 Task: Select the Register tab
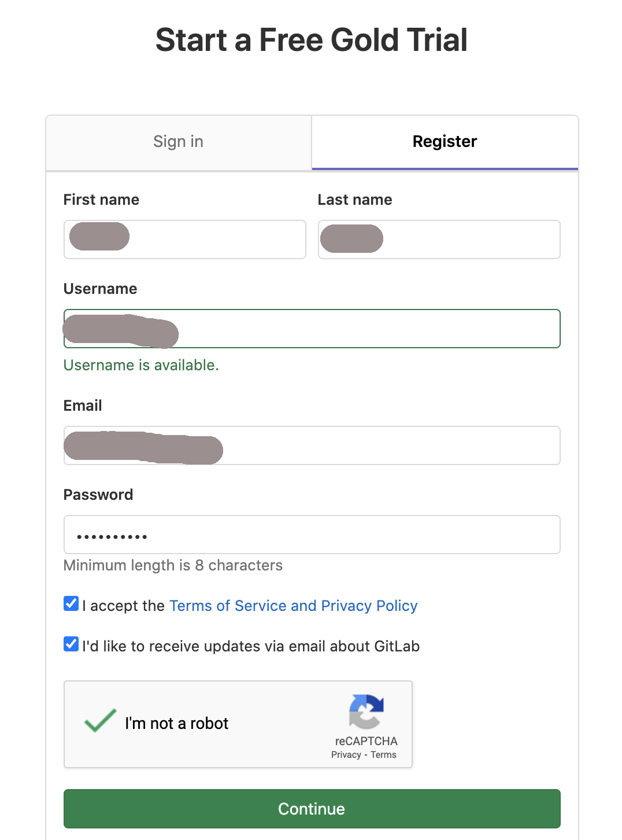445,142
